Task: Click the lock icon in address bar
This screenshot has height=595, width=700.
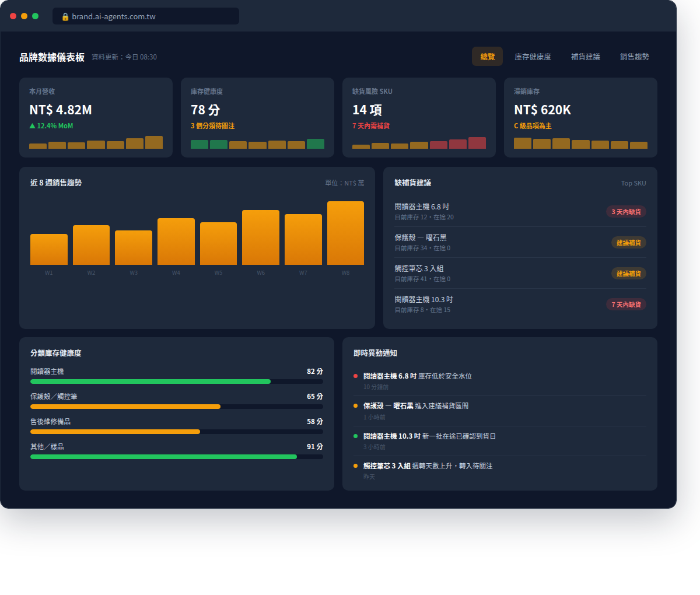Action: coord(65,16)
